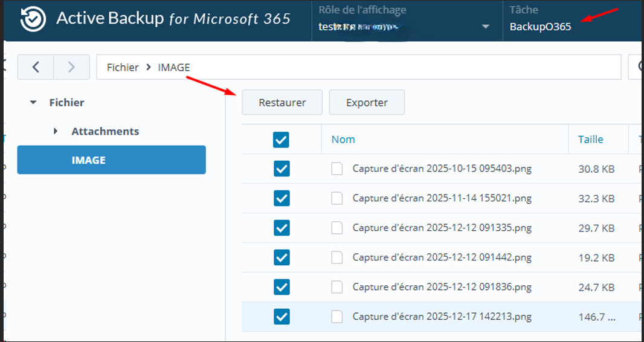Screen dimensions: 644x342
Task: Toggle the select-all checkbox in the header
Action: (281, 140)
